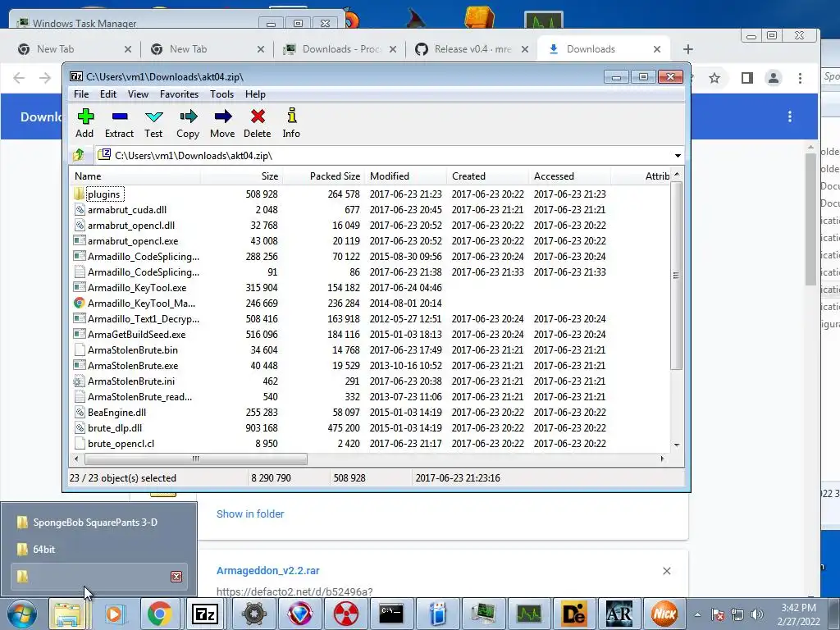The height and width of the screenshot is (630, 840).
Task: Click the file list scroll down arrow
Action: pos(677,445)
